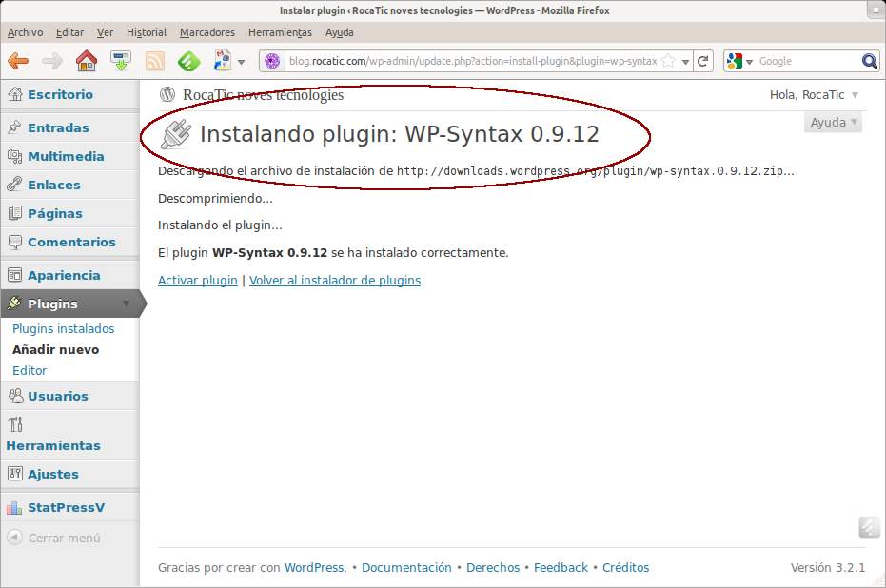Open the Multimedia section
Viewport: 886px width, 588px height.
pos(66,156)
